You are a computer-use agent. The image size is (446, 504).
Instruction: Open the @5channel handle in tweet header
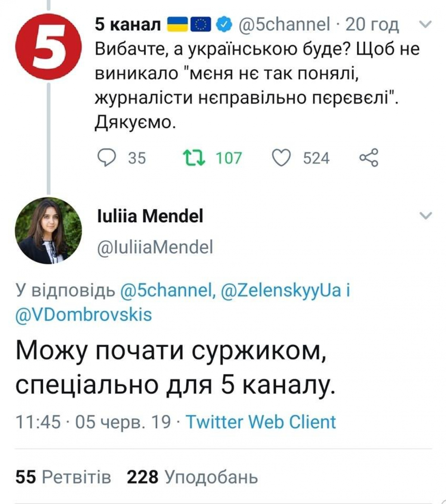[284, 25]
